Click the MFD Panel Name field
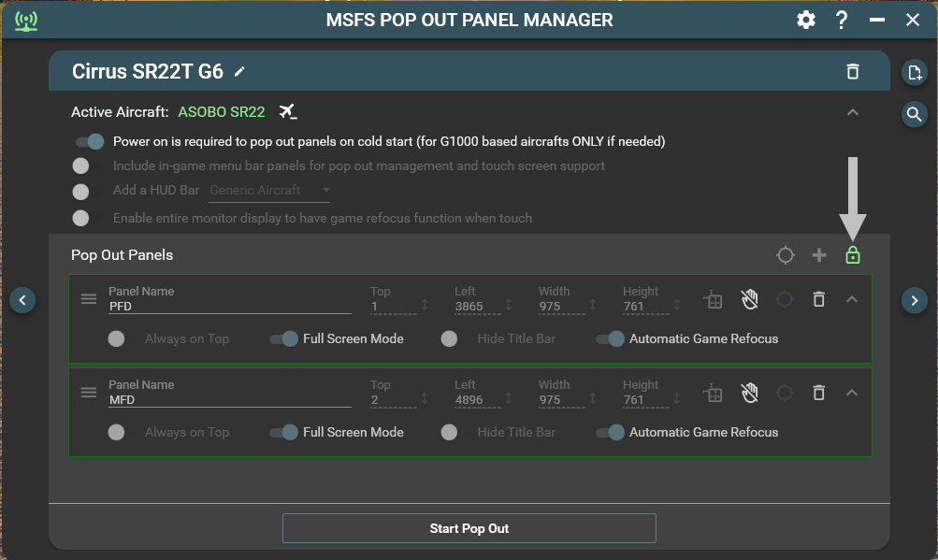The image size is (938, 560). pos(229,400)
